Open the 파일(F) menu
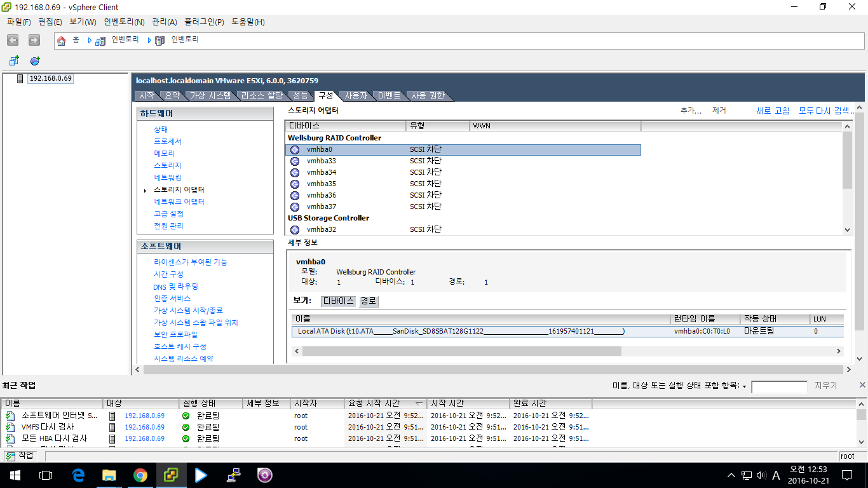The height and width of the screenshot is (488, 868). pyautogui.click(x=19, y=22)
